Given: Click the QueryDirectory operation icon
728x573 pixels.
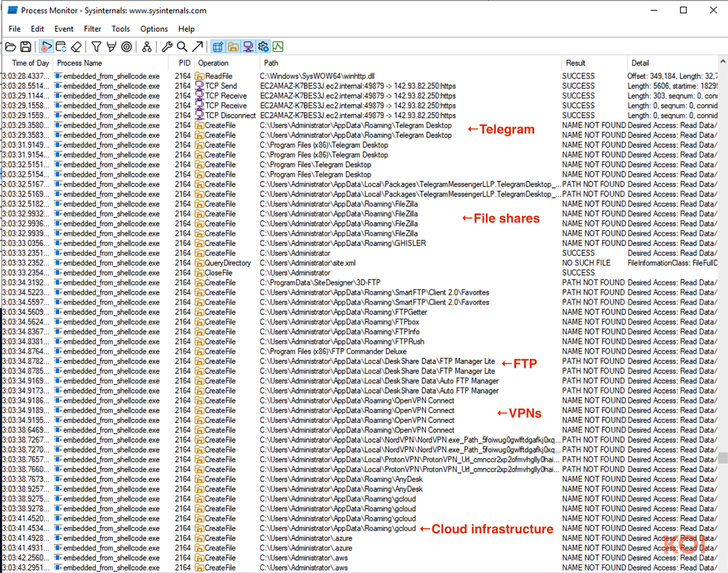Looking at the screenshot, I should [x=199, y=263].
